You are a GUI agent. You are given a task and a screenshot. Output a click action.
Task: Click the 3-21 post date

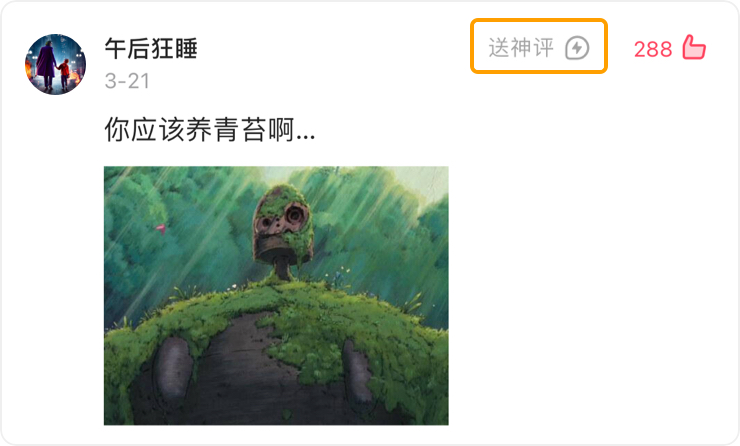tap(127, 81)
